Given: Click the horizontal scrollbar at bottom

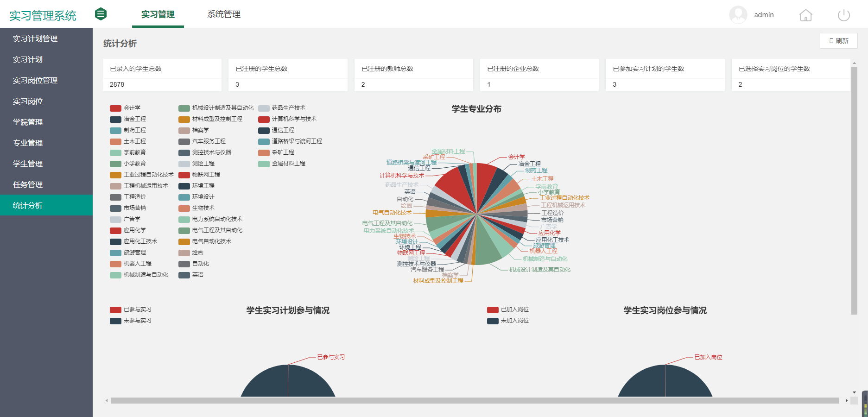Looking at the screenshot, I should click(x=475, y=401).
